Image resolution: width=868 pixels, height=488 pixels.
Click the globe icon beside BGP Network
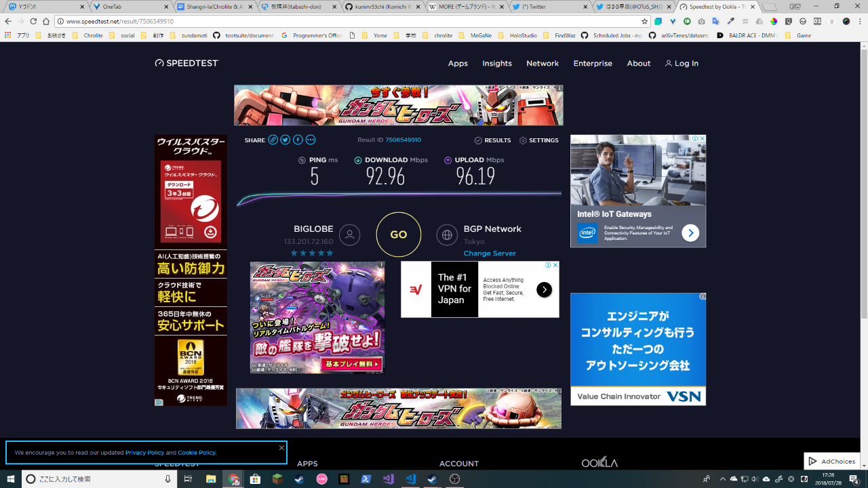pyautogui.click(x=447, y=235)
